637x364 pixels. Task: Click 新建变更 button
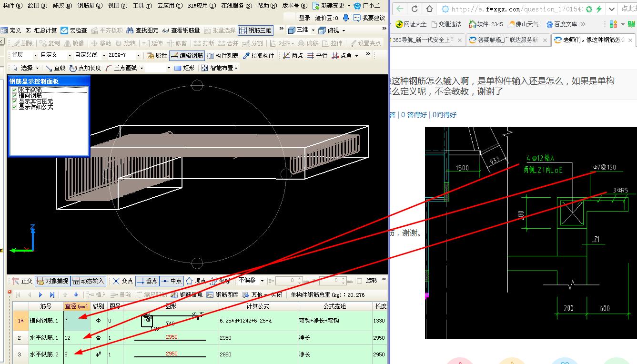329,6
